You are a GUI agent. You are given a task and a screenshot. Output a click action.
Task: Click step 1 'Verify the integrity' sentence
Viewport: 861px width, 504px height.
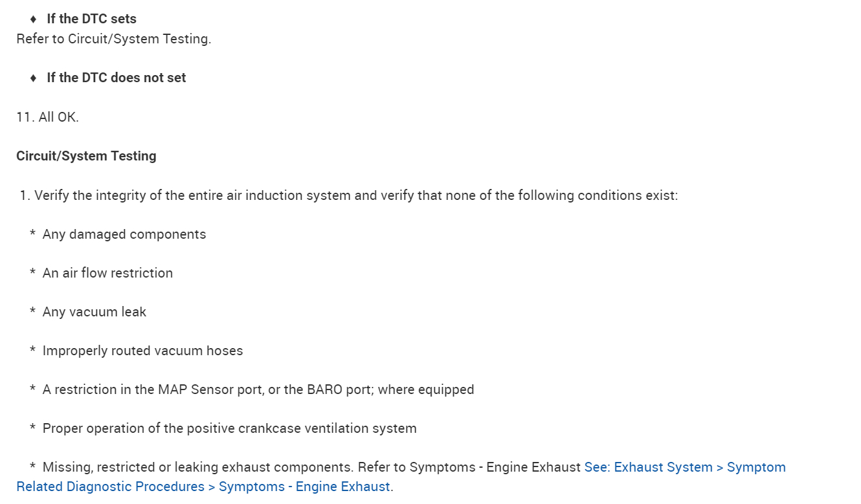point(350,195)
